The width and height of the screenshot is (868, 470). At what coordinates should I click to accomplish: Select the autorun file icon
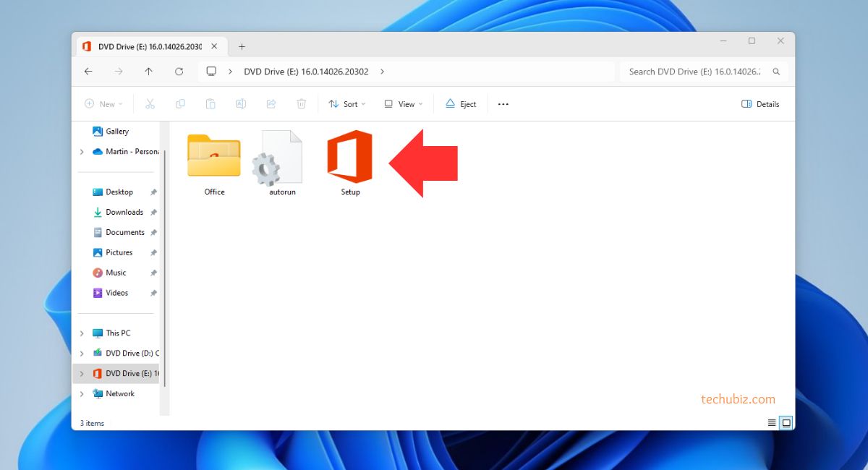(x=279, y=158)
